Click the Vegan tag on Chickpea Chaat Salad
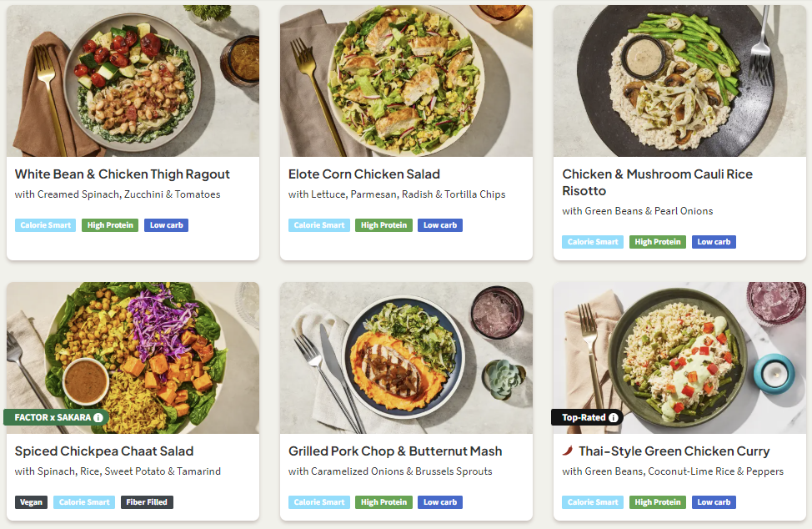Viewport: 812px width, 529px height. tap(31, 502)
